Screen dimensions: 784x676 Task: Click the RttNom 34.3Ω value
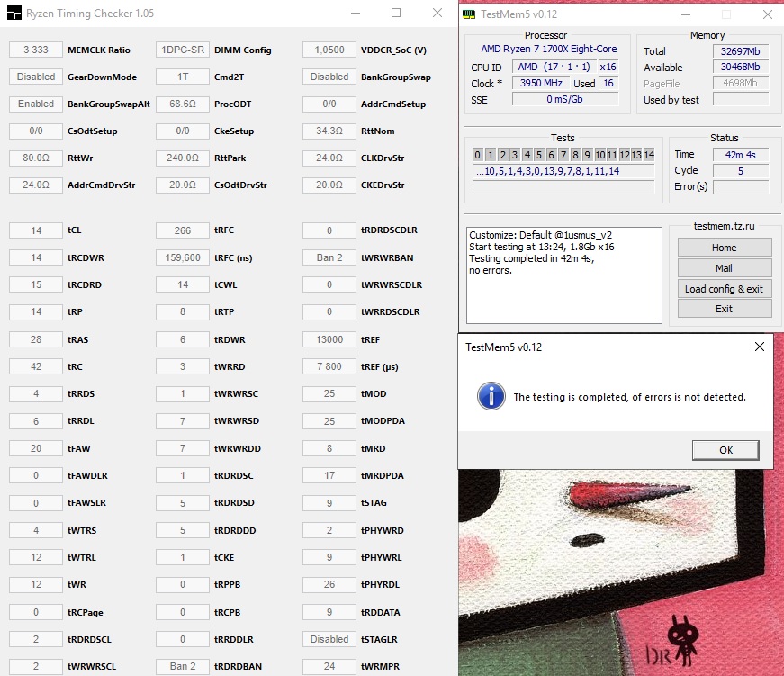coord(329,131)
